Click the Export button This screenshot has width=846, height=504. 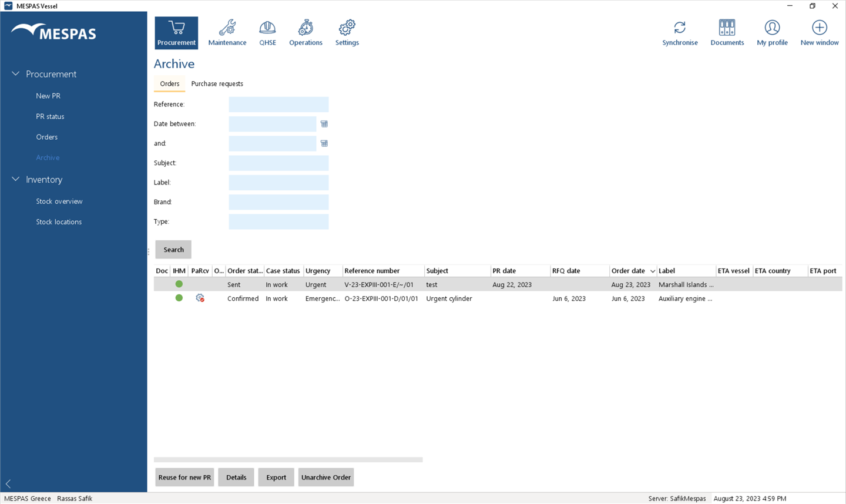click(x=276, y=478)
